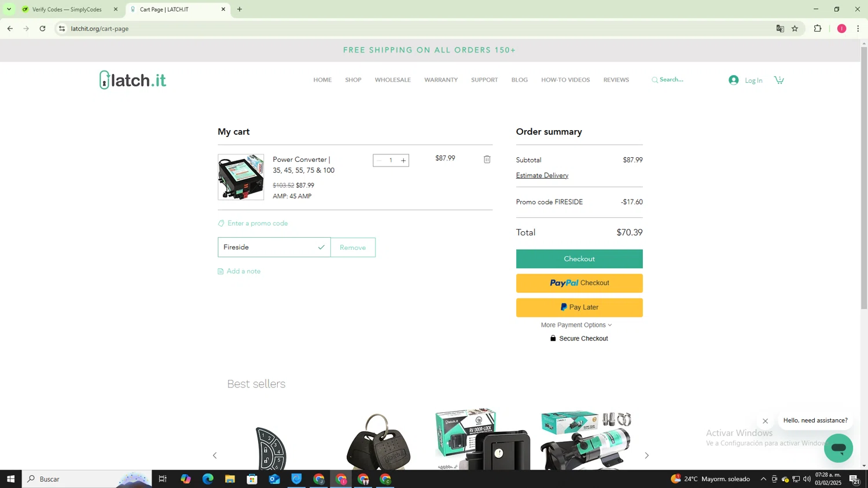Image resolution: width=868 pixels, height=488 pixels.
Task: Remove the applied promo code
Action: pyautogui.click(x=353, y=247)
